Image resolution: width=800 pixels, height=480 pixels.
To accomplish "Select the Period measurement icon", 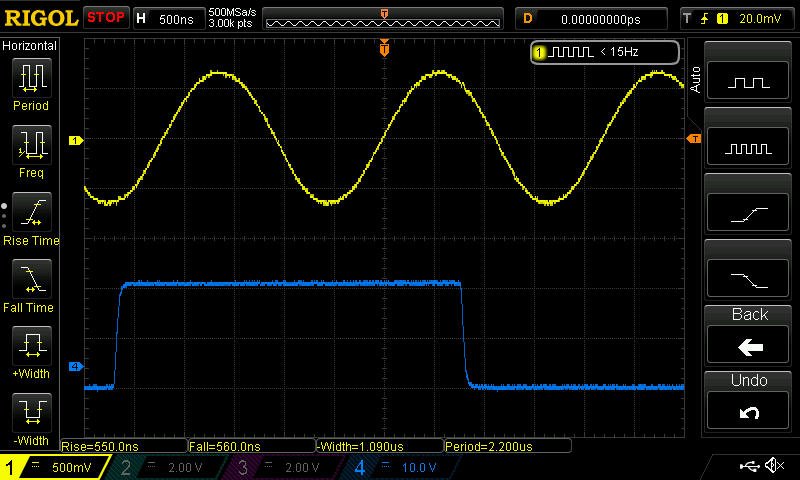I will pyautogui.click(x=32, y=77).
